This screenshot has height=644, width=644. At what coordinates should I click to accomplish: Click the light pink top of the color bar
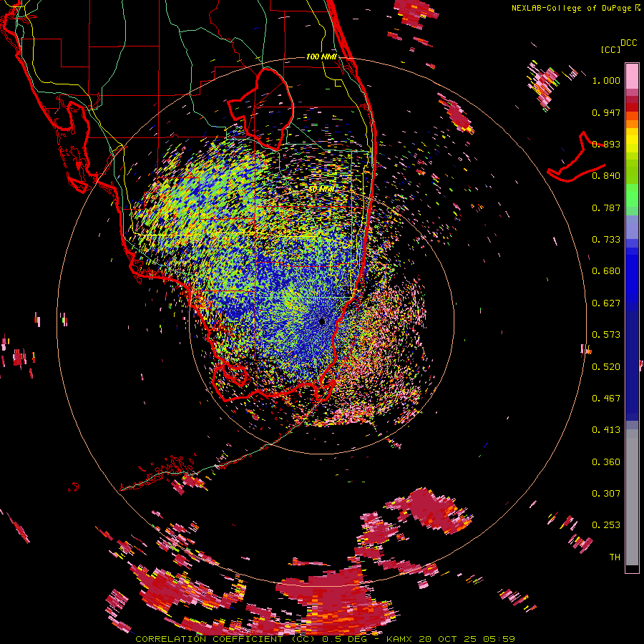click(632, 77)
